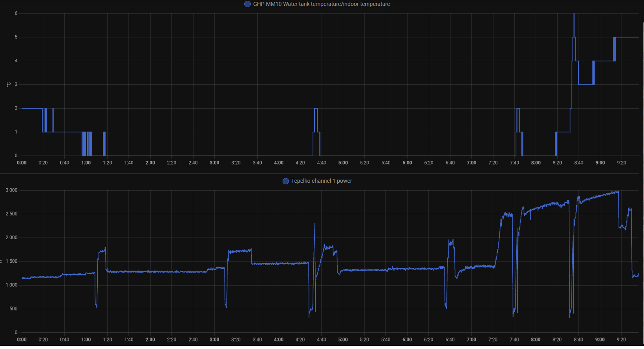644x349 pixels.
Task: Click the 6:00 time label under the power chart
Action: point(407,340)
